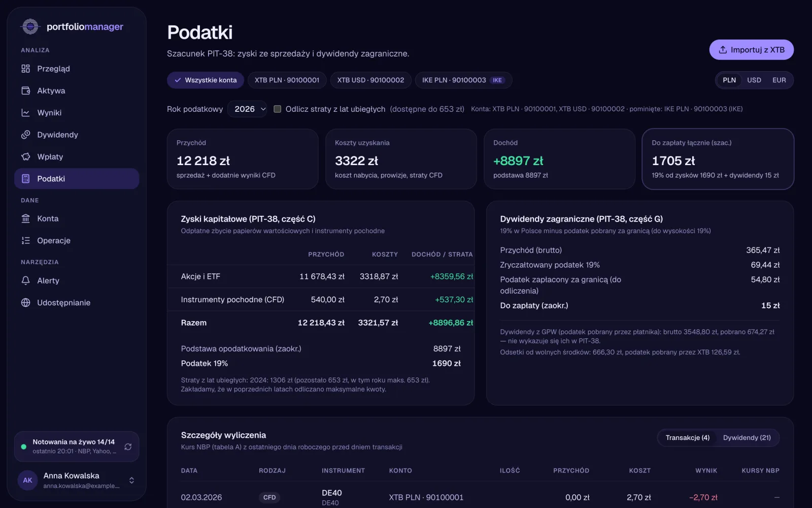This screenshot has height=508, width=812.
Task: Filter by account XTB USD · 90100002
Action: pyautogui.click(x=370, y=80)
